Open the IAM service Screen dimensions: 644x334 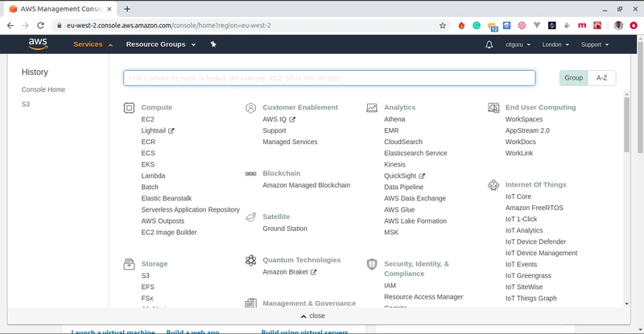tap(390, 286)
